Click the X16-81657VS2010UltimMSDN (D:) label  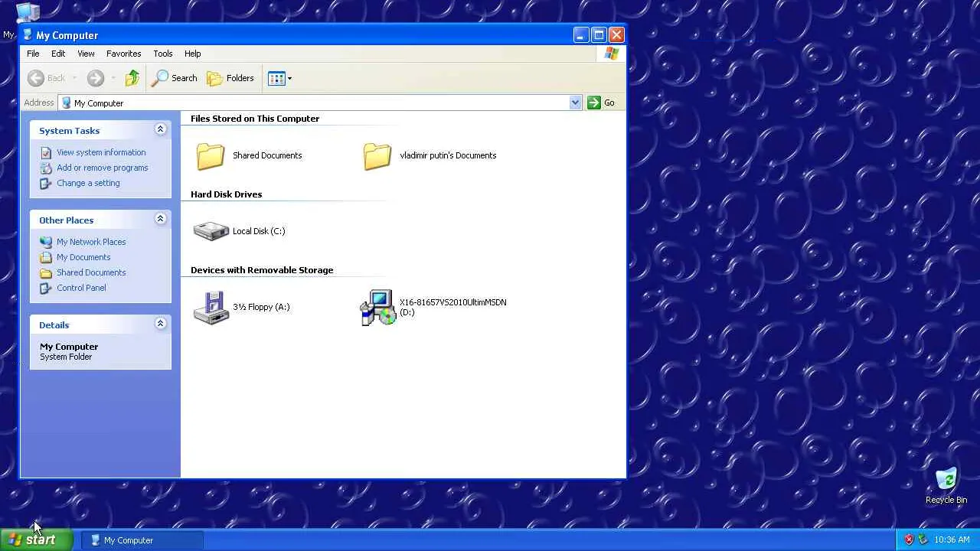tap(452, 307)
